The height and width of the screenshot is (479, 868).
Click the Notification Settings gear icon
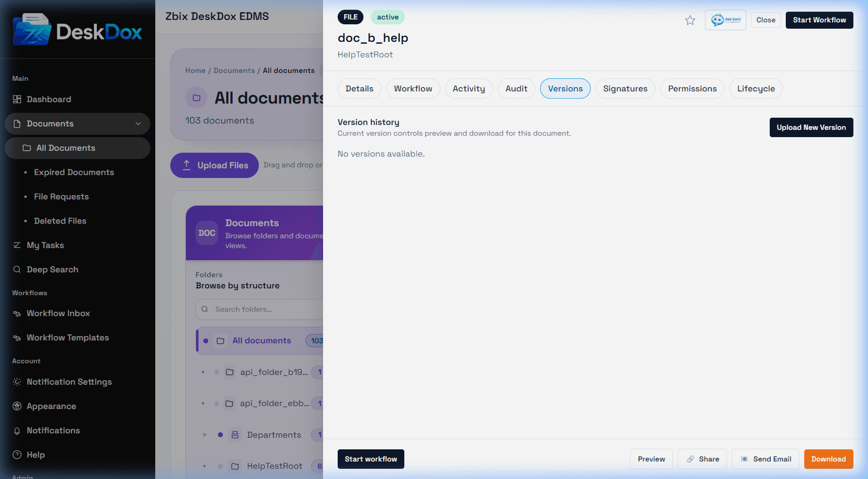17,382
